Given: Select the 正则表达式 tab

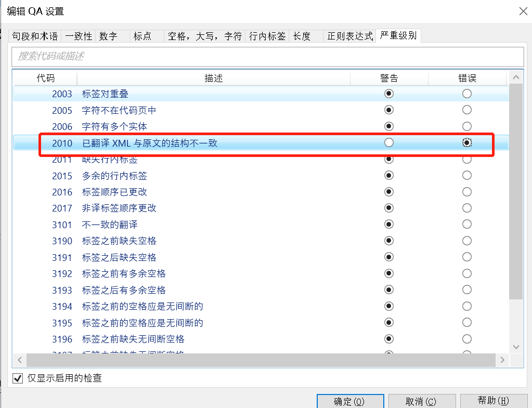Looking at the screenshot, I should [x=350, y=36].
